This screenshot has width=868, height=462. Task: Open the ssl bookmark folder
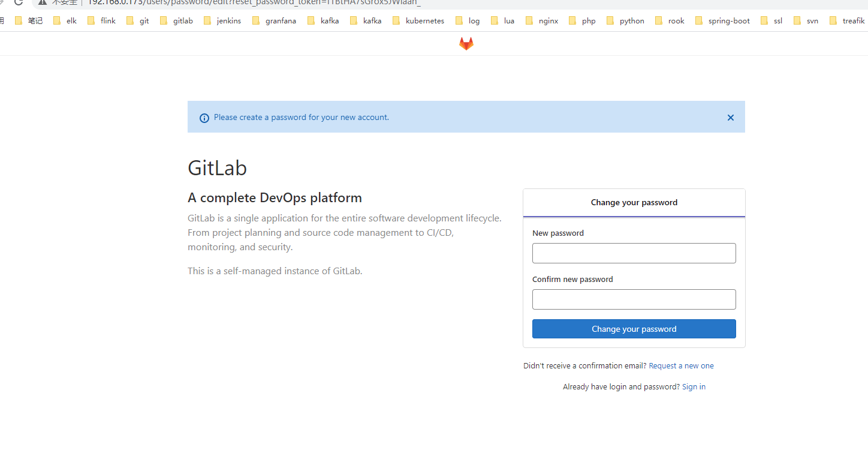click(771, 21)
